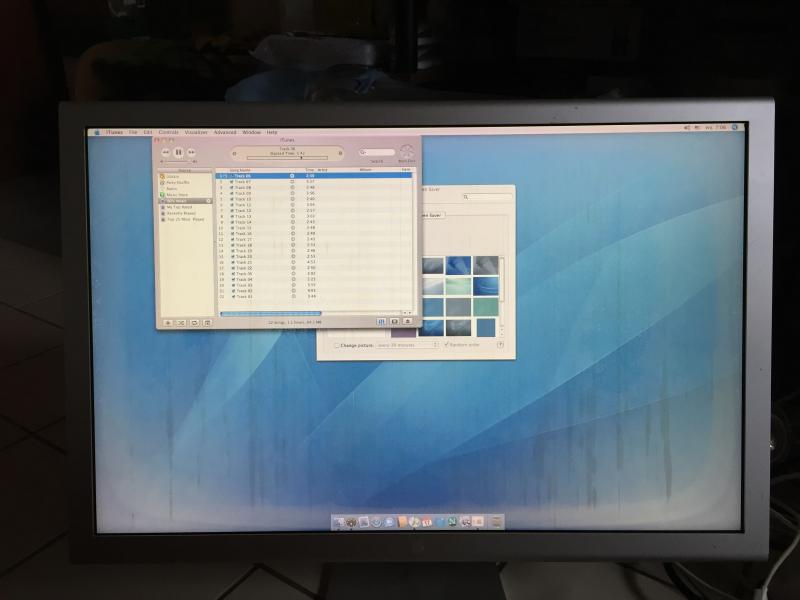This screenshot has height=600, width=800.
Task: Pause playback with the pause button
Action: pos(178,152)
